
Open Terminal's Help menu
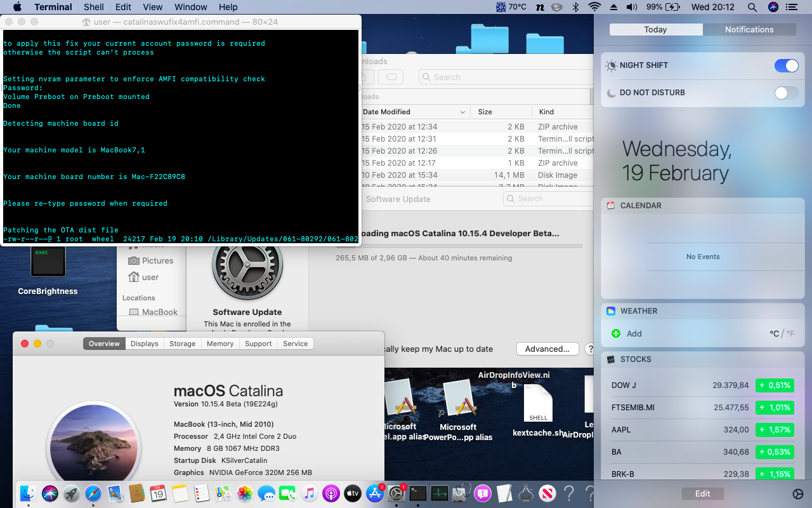point(228,7)
